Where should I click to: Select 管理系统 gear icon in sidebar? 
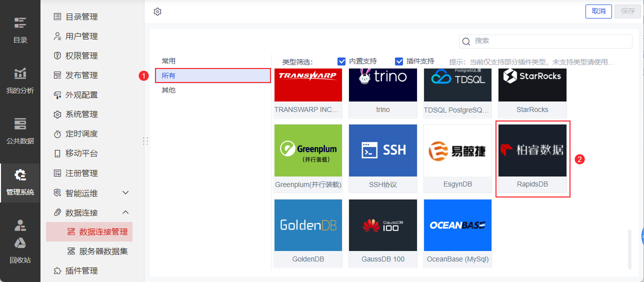[20, 174]
